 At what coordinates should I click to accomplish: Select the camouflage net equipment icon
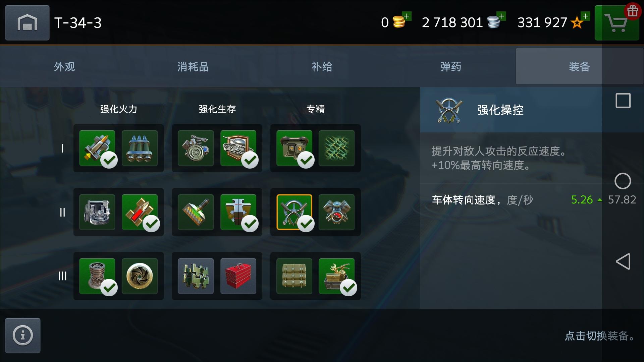point(336,148)
